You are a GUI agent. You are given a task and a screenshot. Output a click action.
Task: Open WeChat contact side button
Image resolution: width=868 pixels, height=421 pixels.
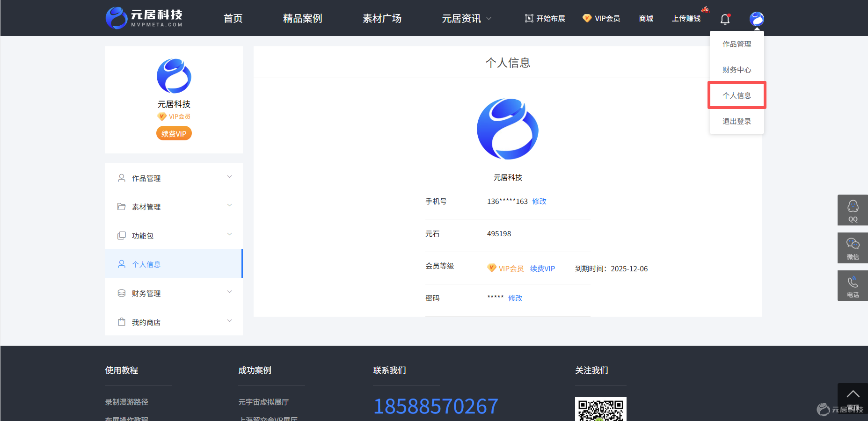(x=853, y=248)
